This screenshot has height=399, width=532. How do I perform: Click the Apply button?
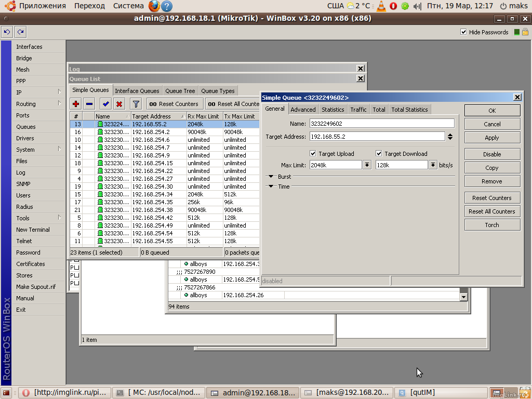coord(492,138)
